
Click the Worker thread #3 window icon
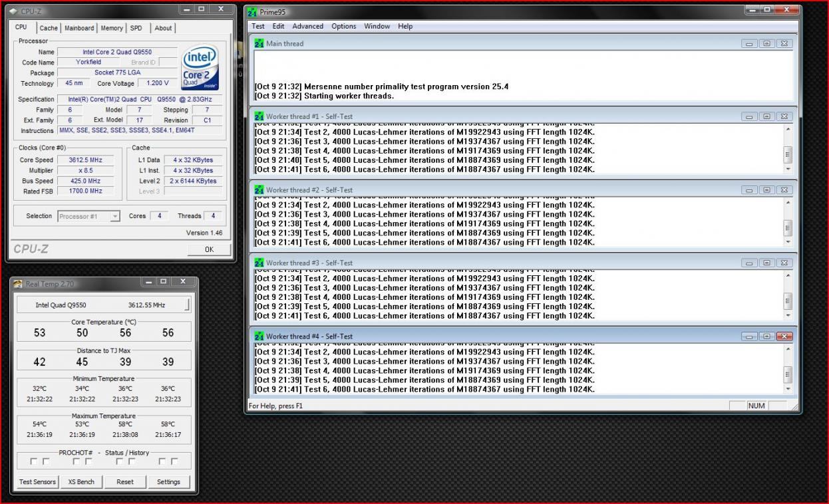pyautogui.click(x=259, y=263)
